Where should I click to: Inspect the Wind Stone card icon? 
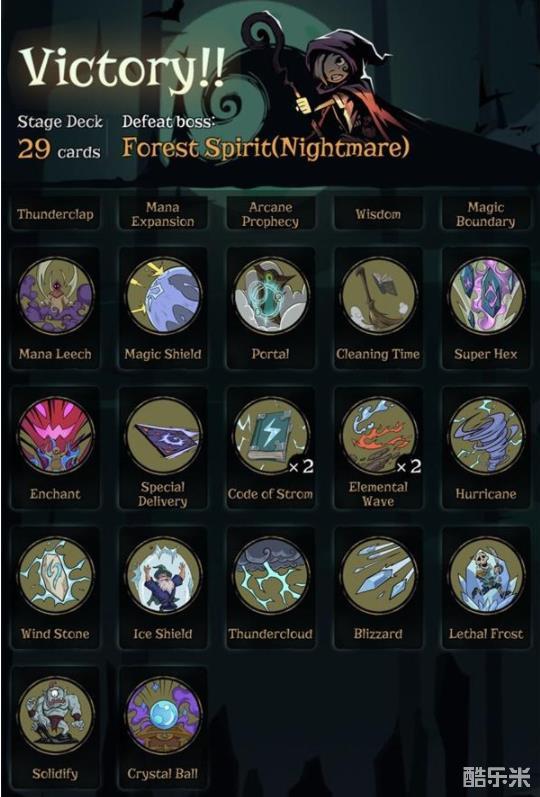click(x=55, y=575)
